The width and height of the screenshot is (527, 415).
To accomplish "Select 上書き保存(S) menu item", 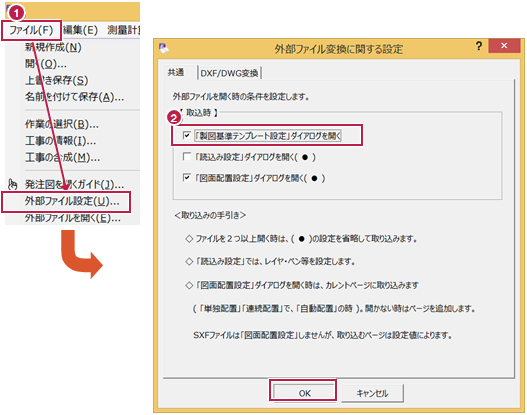I will pos(56,80).
